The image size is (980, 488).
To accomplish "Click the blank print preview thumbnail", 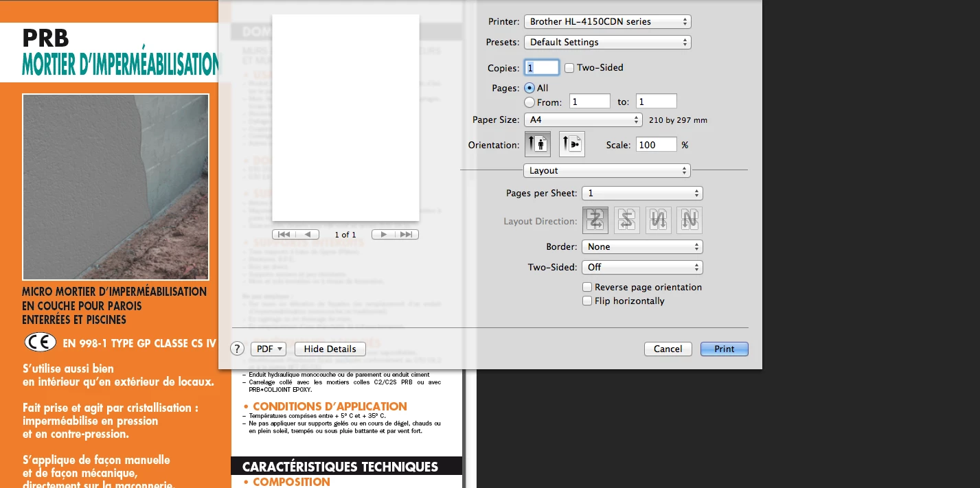I will tap(345, 118).
